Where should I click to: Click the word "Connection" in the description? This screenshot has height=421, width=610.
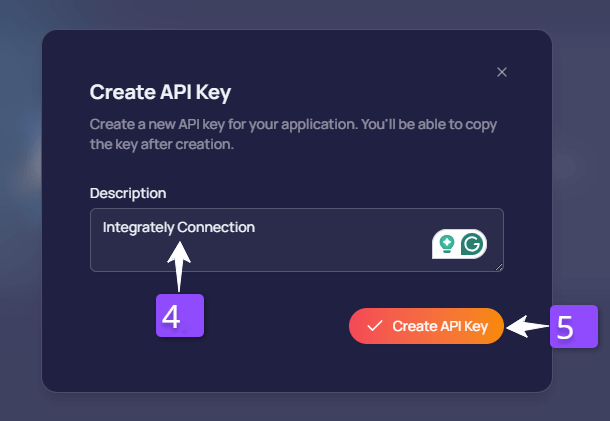click(216, 227)
